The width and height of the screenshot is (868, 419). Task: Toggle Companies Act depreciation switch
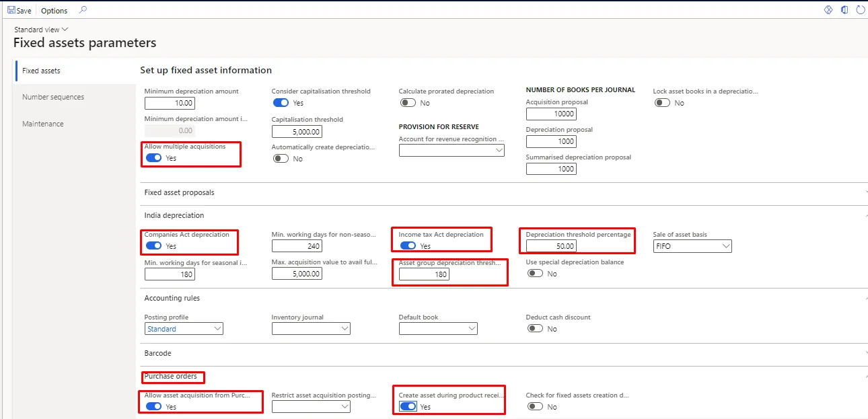click(153, 246)
